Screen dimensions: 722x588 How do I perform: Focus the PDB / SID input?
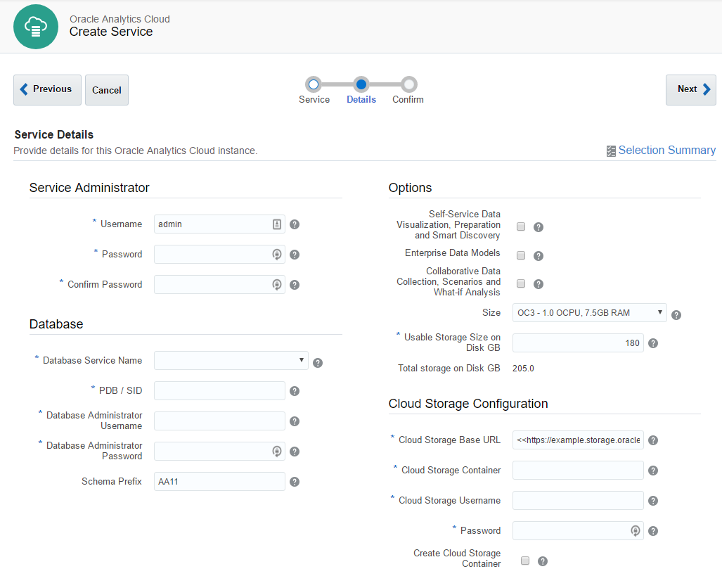click(219, 391)
